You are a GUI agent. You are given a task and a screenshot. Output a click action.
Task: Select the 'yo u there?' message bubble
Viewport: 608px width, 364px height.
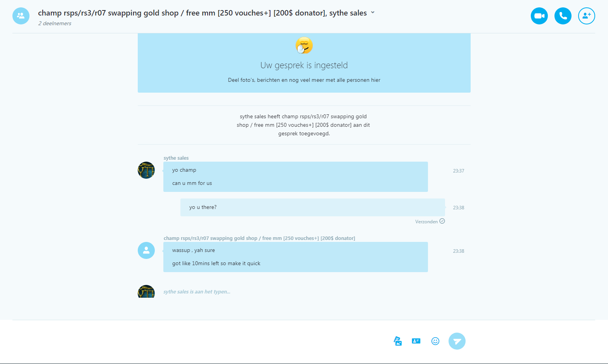312,207
